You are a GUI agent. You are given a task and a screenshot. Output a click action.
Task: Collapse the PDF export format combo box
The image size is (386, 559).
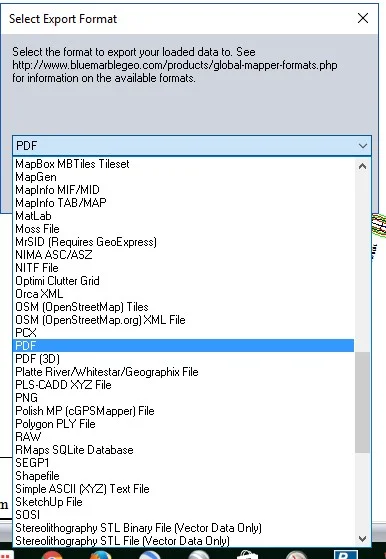[362, 145]
